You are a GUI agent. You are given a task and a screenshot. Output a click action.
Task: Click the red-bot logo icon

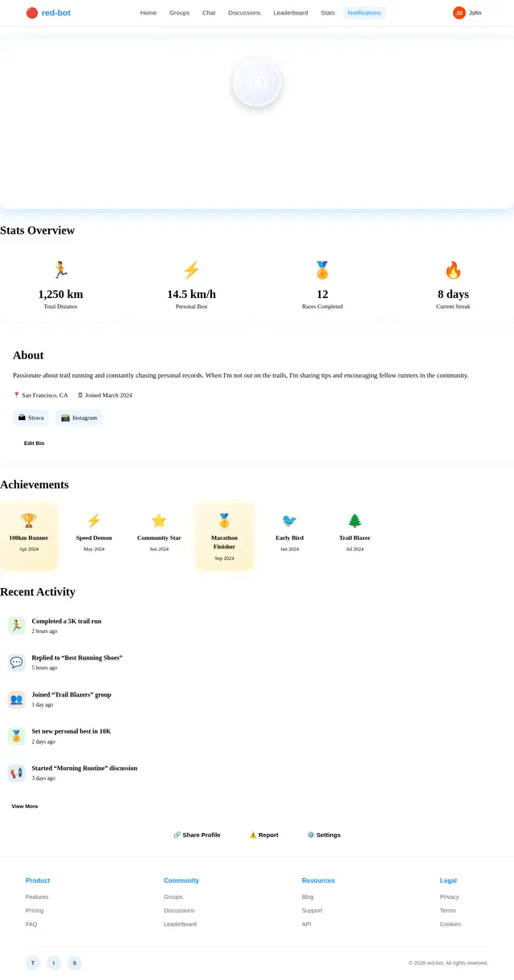click(31, 13)
